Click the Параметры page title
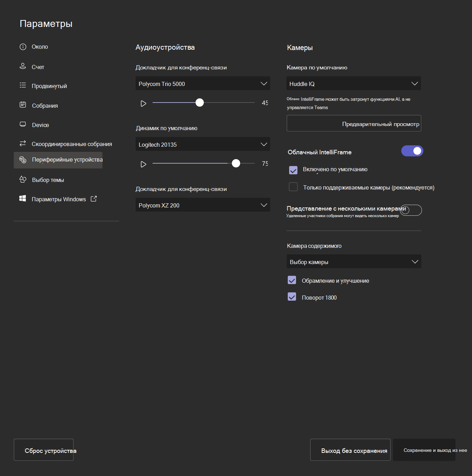The width and height of the screenshot is (472, 476). coord(46,24)
